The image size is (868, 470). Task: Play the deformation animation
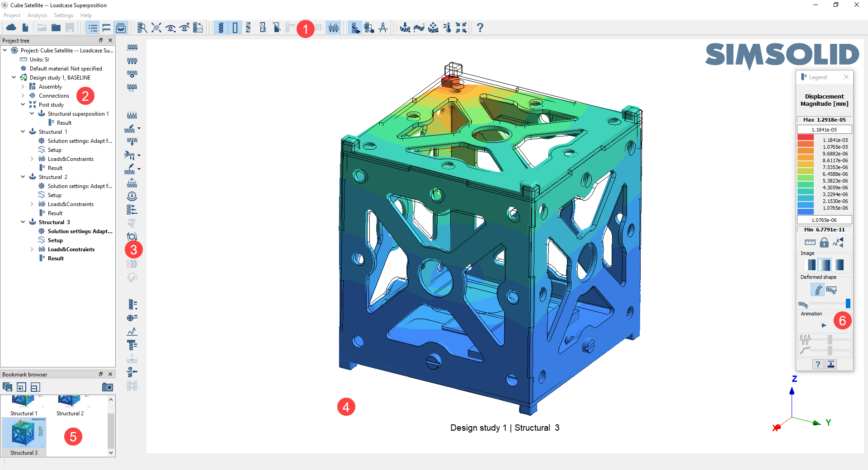(x=824, y=325)
